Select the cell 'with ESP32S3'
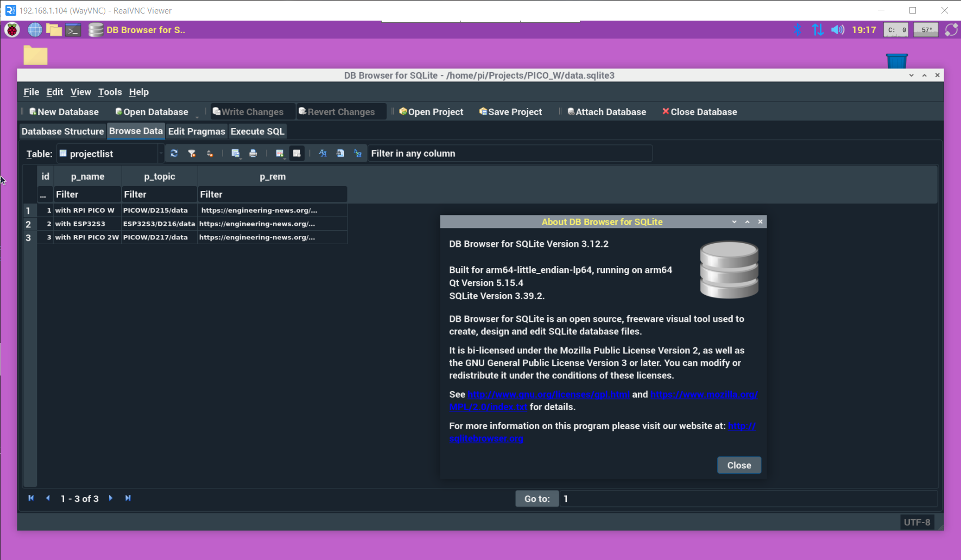This screenshot has width=961, height=560. pyautogui.click(x=87, y=224)
